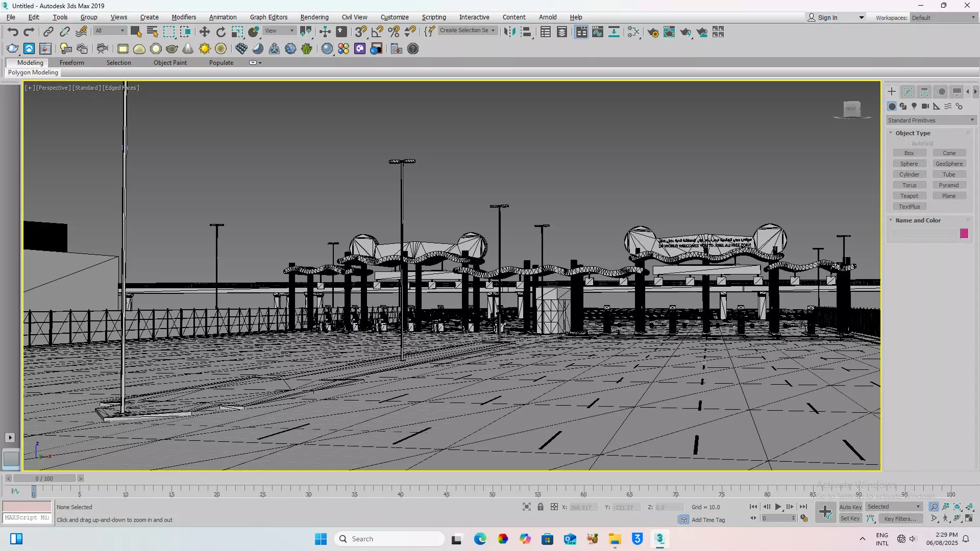Click the Teapot button
Screen dimensions: 980x551
pyautogui.click(x=909, y=196)
